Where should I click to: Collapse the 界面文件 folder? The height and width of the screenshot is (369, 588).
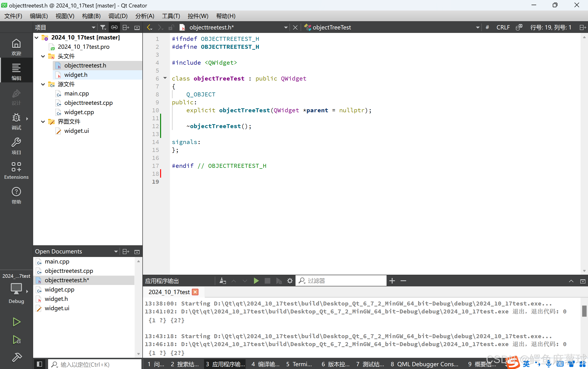pos(43,122)
